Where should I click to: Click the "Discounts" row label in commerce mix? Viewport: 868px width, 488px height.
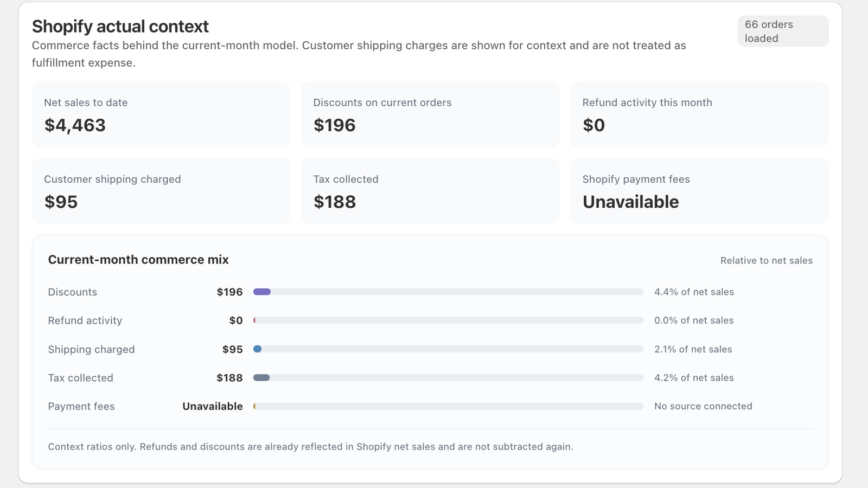point(73,292)
